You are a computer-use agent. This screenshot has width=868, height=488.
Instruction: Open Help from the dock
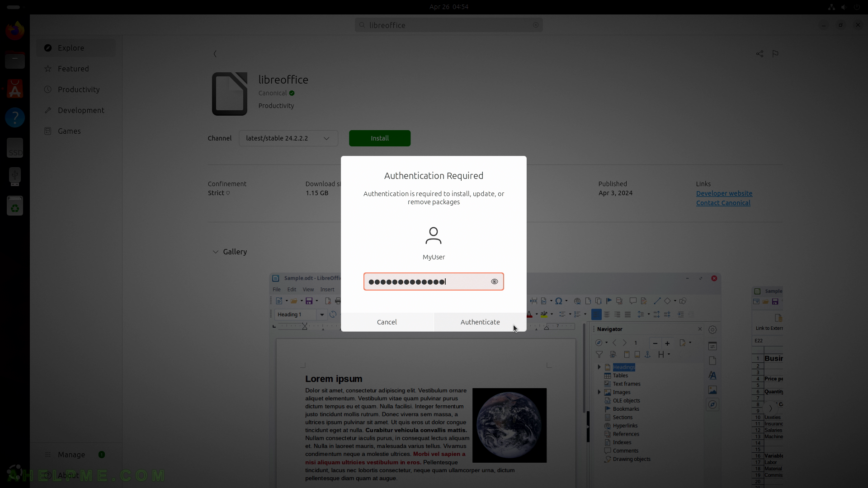click(15, 117)
